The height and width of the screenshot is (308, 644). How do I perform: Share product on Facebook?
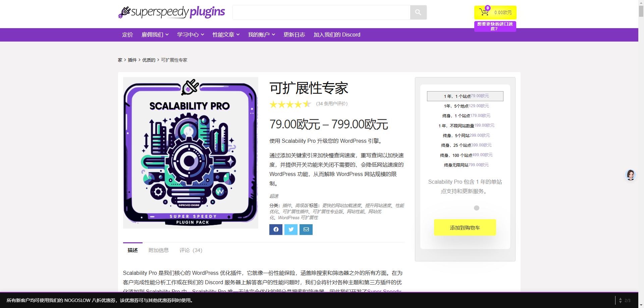(x=276, y=230)
